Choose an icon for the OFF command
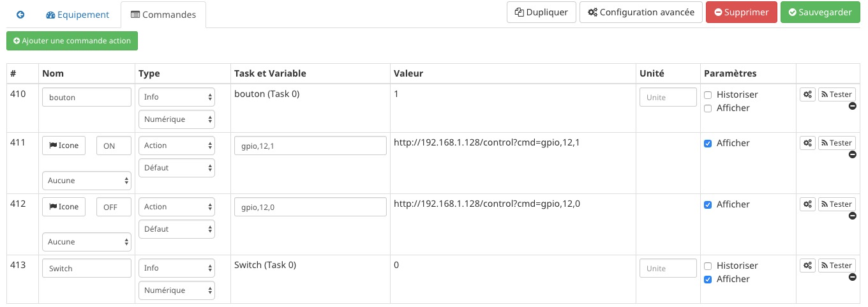Image resolution: width=868 pixels, height=307 pixels. [x=64, y=207]
